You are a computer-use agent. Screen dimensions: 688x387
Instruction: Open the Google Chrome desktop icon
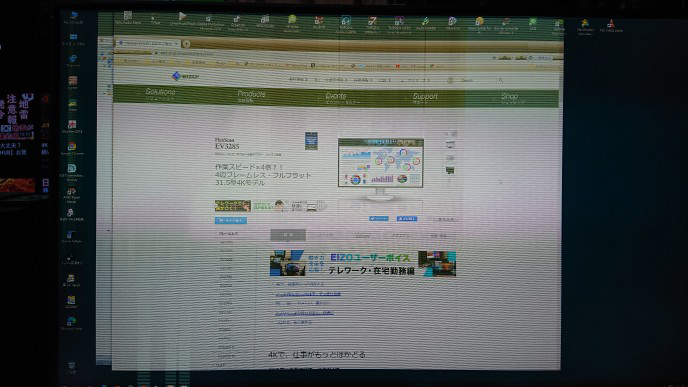(x=72, y=148)
